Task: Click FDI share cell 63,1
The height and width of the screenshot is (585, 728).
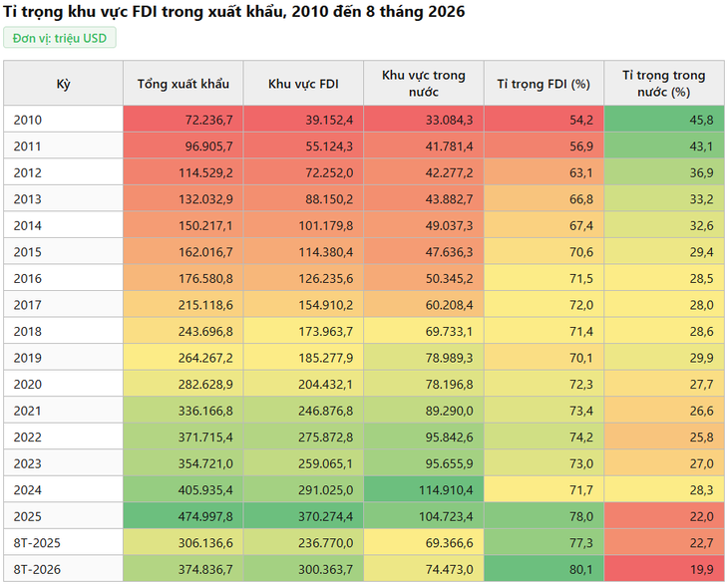Action: (x=544, y=172)
